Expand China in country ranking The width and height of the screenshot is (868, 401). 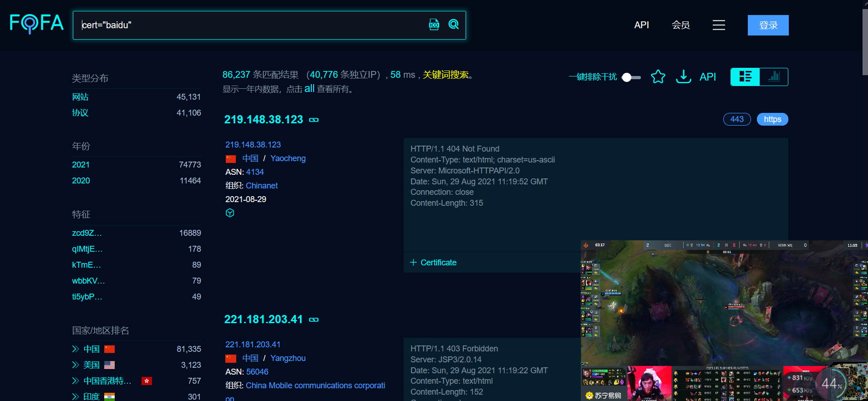point(76,349)
